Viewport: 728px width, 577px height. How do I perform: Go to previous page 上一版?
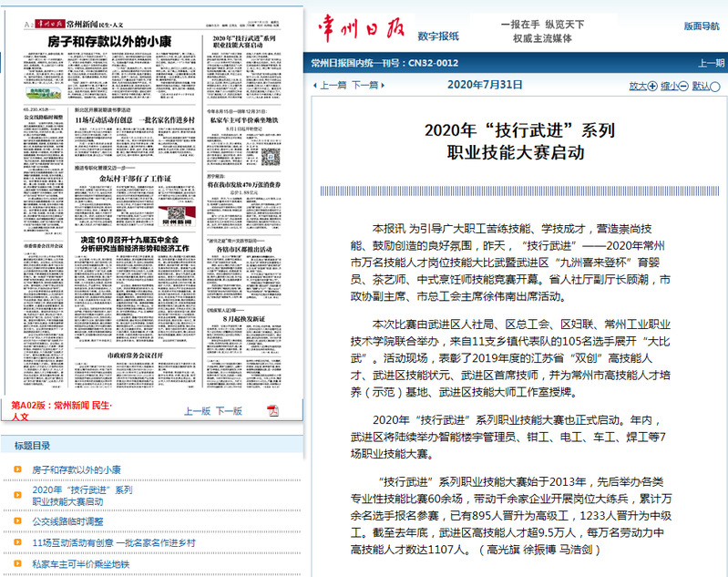(198, 411)
